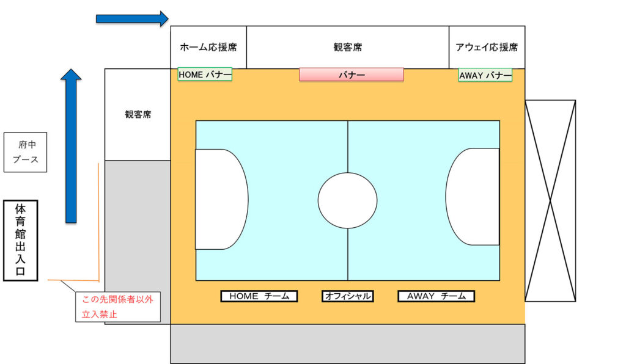Screen dimensions: 626x364
Task: Click the green HOME バナー label
Action: [205, 75]
